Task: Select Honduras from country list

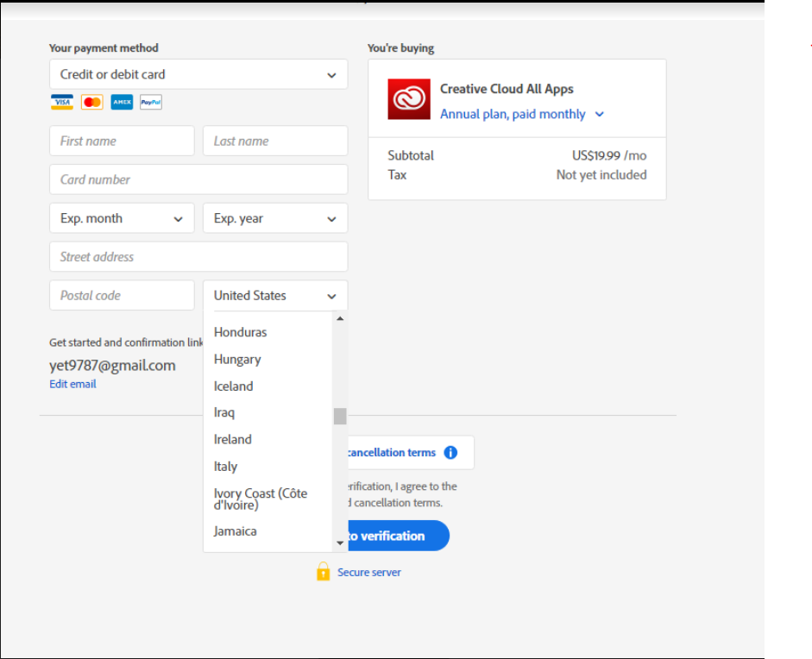Action: click(240, 332)
